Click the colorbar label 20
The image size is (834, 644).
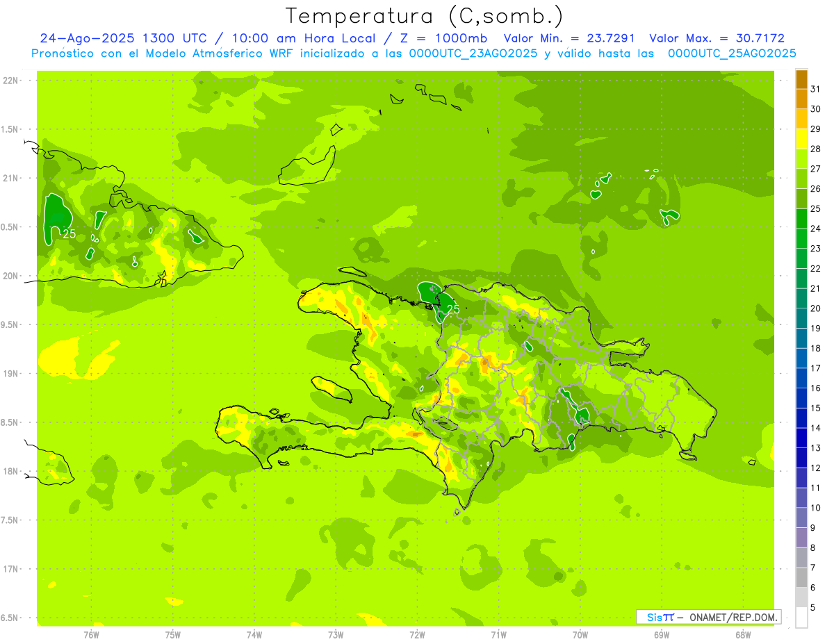point(816,308)
